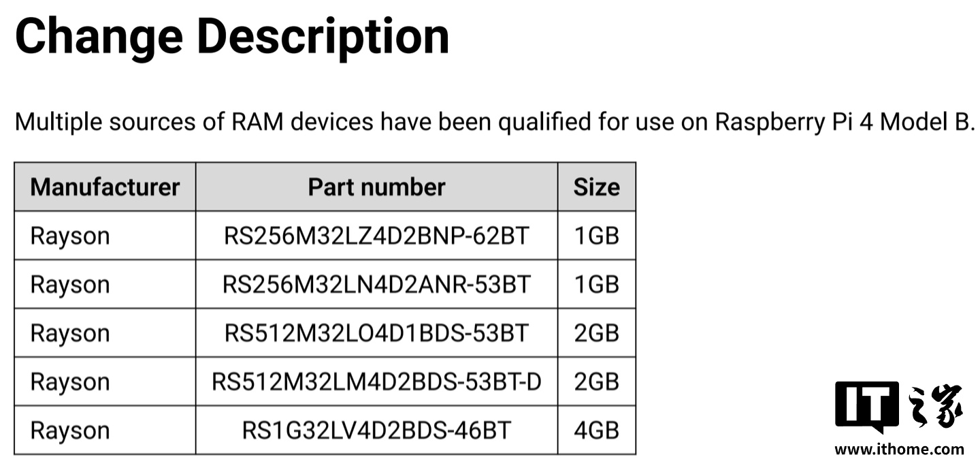Image resolution: width=980 pixels, height=468 pixels.
Task: Click Rayson in the first table row
Action: point(70,236)
